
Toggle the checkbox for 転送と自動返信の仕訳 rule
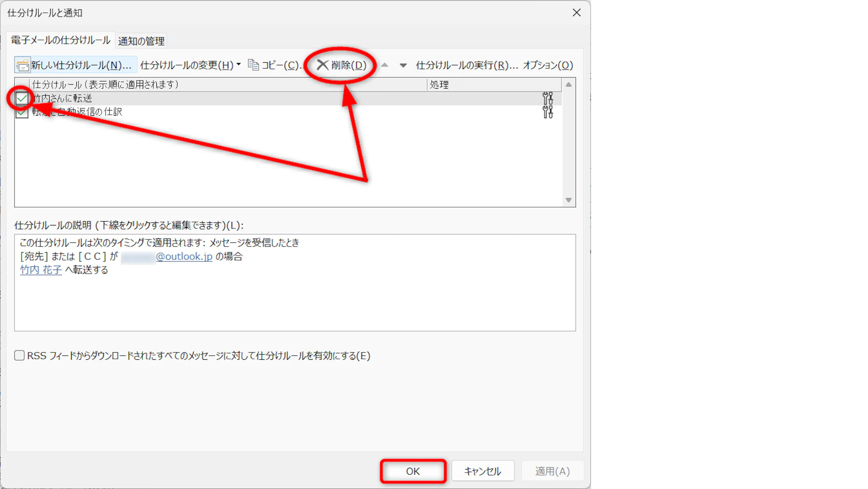coord(22,113)
